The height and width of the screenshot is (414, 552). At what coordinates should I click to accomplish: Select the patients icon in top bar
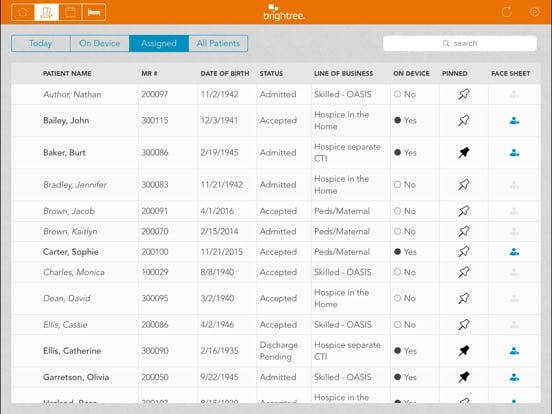point(46,12)
